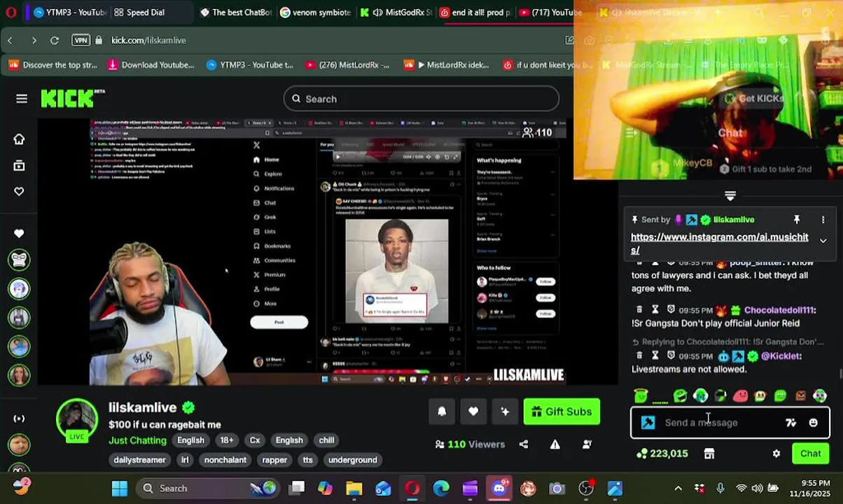Report the stream with warning triangle icon
The height and width of the screenshot is (504, 843).
555,444
